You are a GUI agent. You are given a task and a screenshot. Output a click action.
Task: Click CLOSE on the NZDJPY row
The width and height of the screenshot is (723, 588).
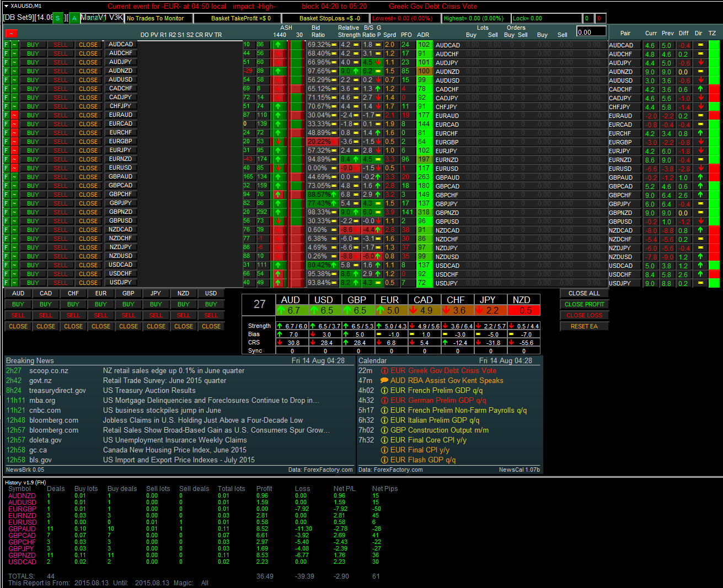pos(88,247)
